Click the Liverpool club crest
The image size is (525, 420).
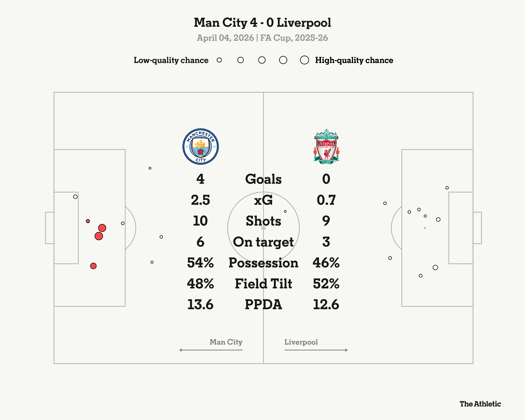pos(326,146)
